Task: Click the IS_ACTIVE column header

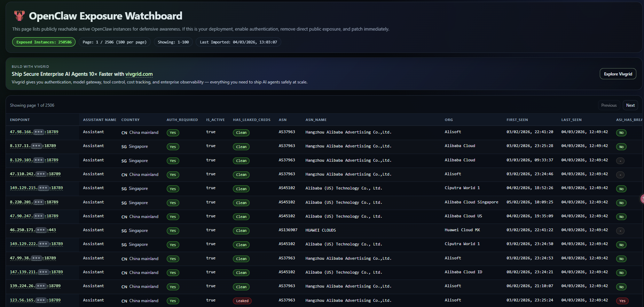Action: (215, 120)
